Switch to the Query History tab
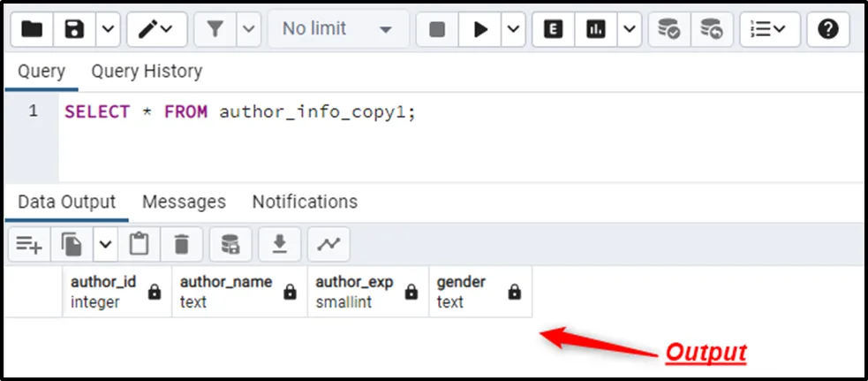This screenshot has width=868, height=381. 147,72
